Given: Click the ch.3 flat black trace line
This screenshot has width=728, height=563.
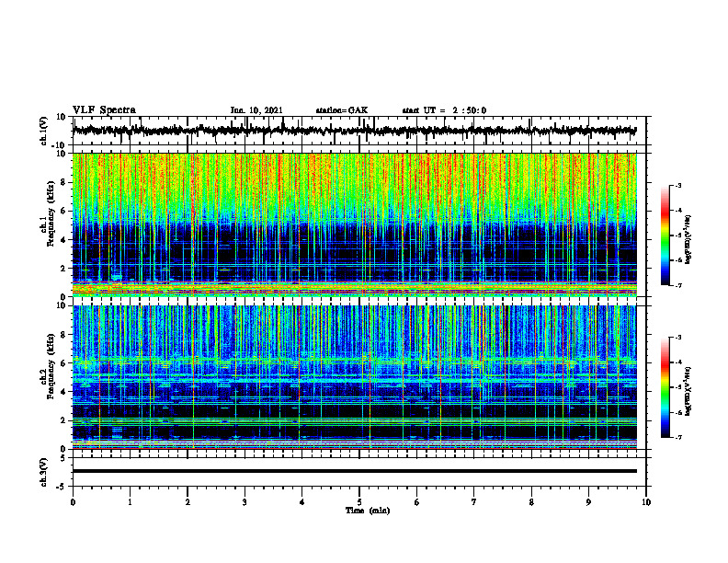Looking at the screenshot, I should click(x=355, y=471).
